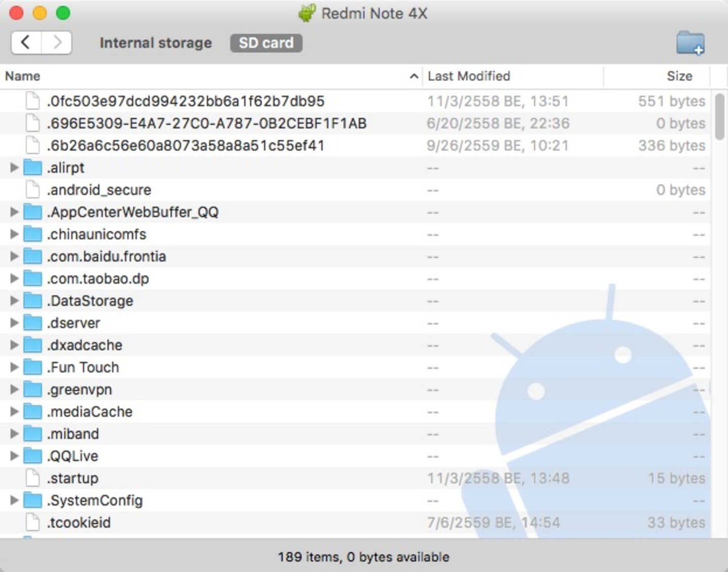The image size is (728, 572).
Task: Select the .696E5309-E4A7-27C0-A787-0B2CEBF1F1AB file icon
Action: coord(33,123)
